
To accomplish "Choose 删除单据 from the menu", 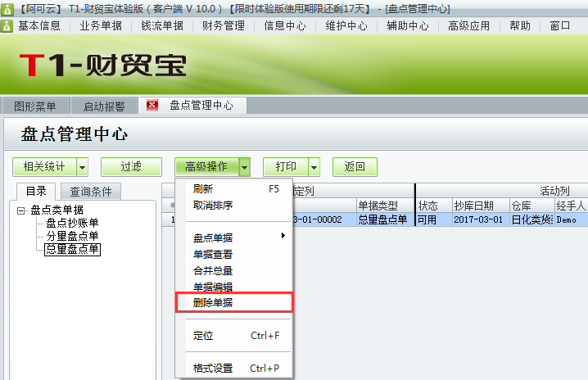I will 234,302.
